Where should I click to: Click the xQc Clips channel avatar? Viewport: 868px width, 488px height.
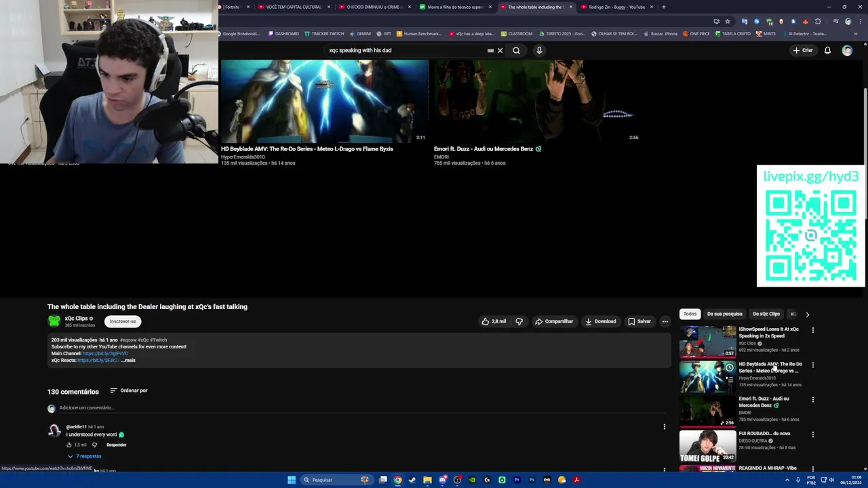point(54,321)
